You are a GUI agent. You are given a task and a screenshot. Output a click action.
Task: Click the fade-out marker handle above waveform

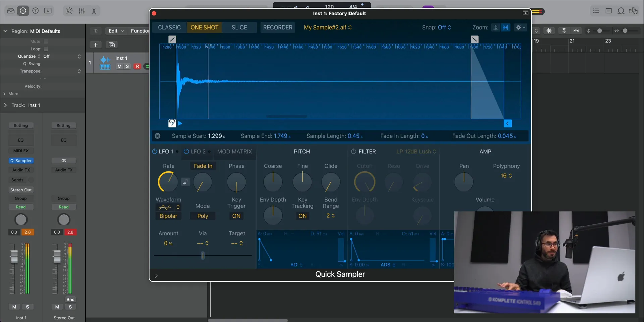[x=475, y=39]
